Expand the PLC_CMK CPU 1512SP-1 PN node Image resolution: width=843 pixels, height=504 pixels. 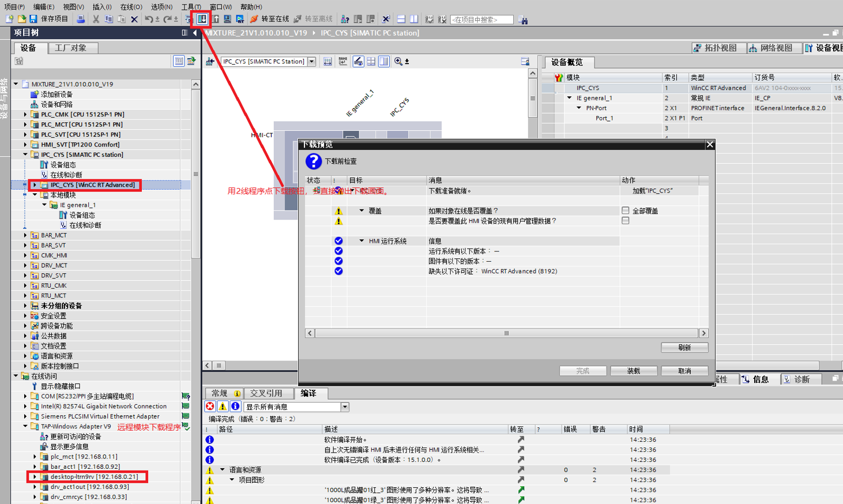tap(25, 114)
